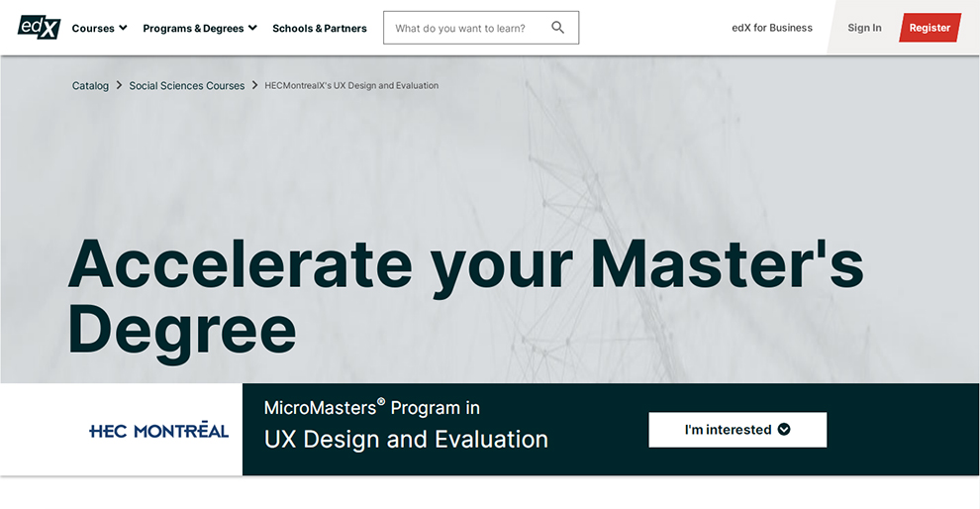Click the red Register button
Image resolution: width=980 pixels, height=509 pixels.
point(930,28)
